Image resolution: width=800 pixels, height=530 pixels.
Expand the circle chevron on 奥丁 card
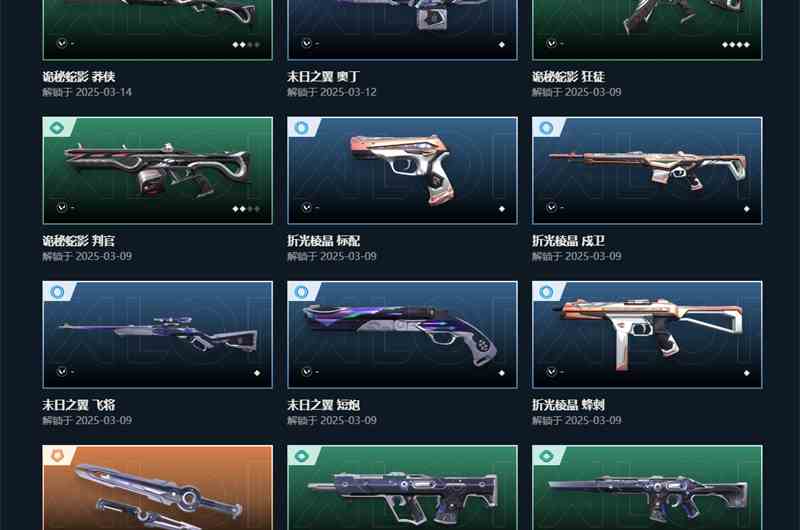click(307, 43)
